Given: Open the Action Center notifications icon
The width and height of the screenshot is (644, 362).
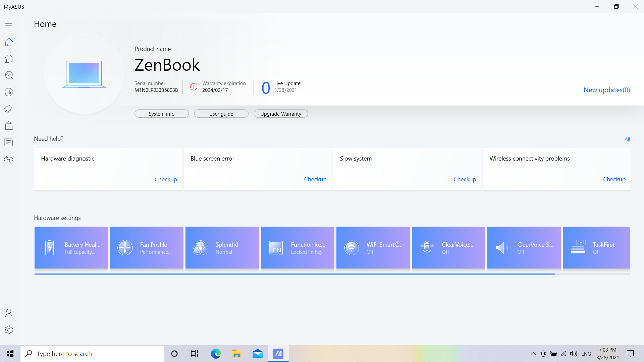Looking at the screenshot, I should coord(630,354).
